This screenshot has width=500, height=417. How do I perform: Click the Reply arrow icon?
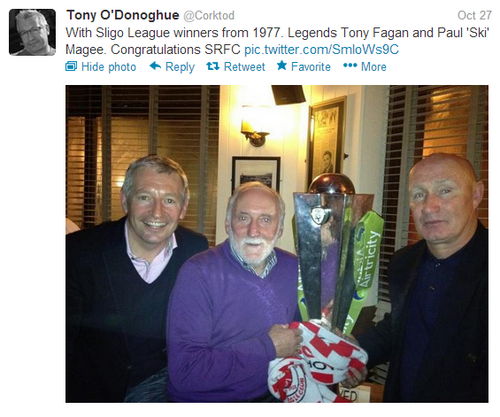click(x=155, y=66)
